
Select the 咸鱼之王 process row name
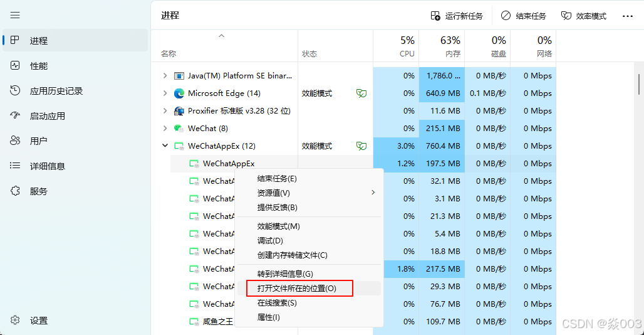217,321
